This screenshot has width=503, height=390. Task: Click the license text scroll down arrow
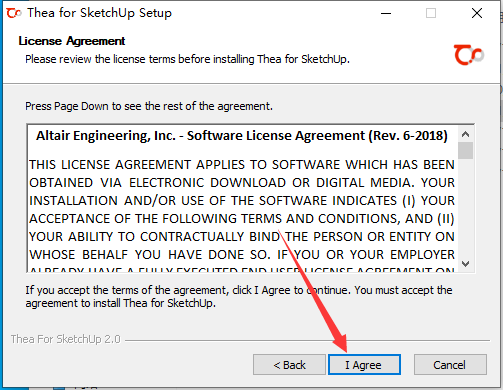click(x=466, y=264)
